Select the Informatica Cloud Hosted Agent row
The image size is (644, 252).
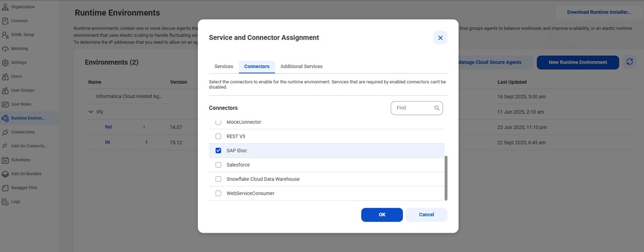[x=360, y=97]
